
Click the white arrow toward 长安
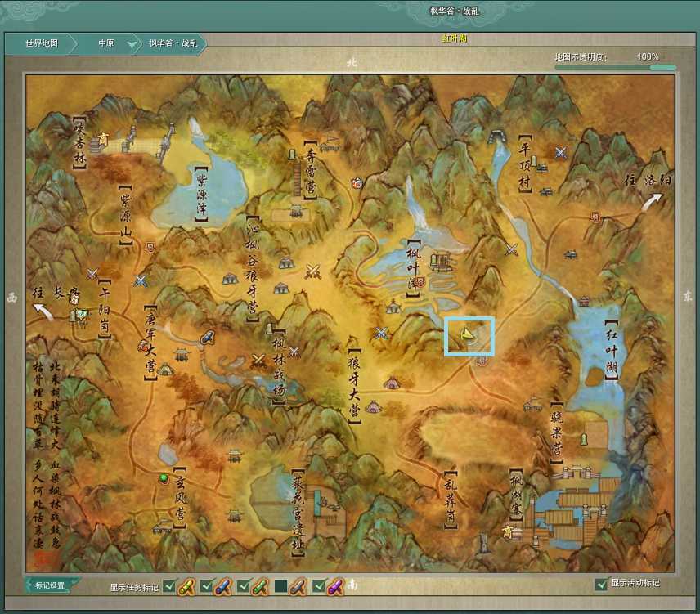[x=43, y=311]
